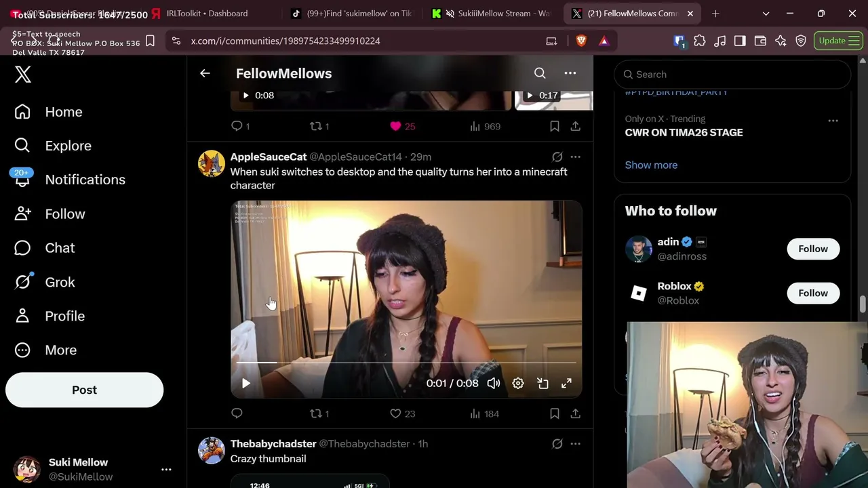Unlike the post with 25 likes

pos(402,126)
